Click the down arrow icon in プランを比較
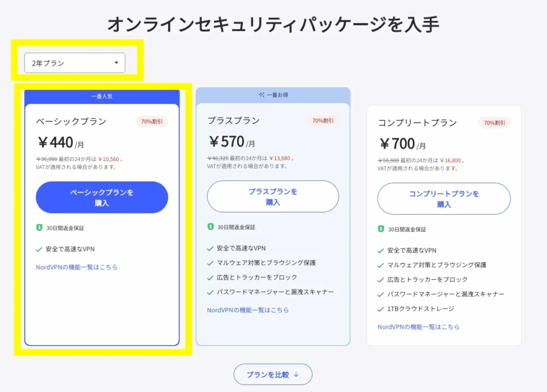Screen dimensions: 547x392 [296, 374]
